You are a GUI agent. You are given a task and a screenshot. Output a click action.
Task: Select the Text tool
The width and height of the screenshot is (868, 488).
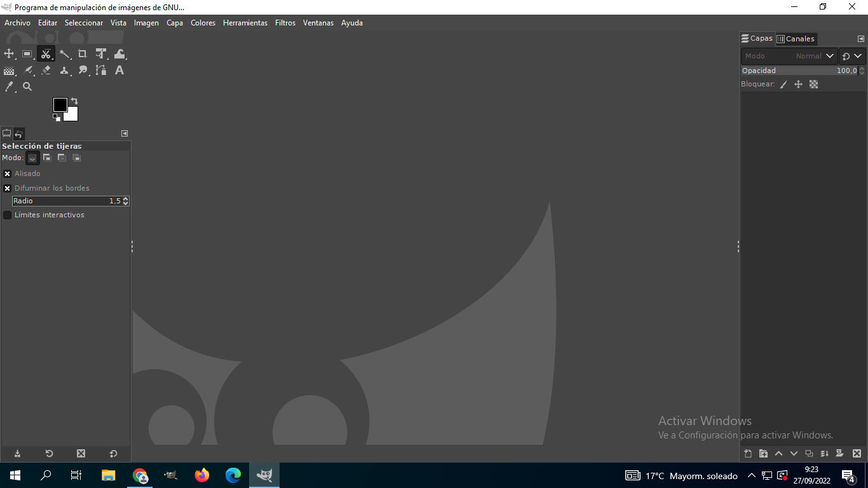click(119, 71)
